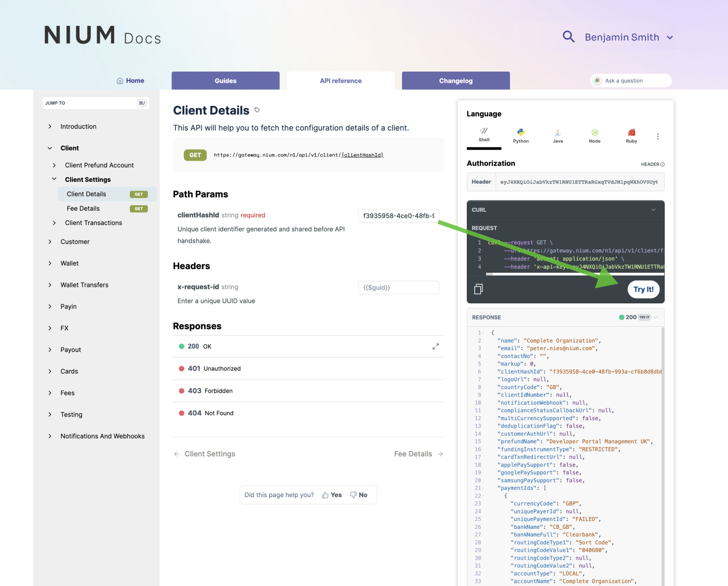Click the HEADER info icon
This screenshot has width=728, height=586.
pyautogui.click(x=663, y=164)
